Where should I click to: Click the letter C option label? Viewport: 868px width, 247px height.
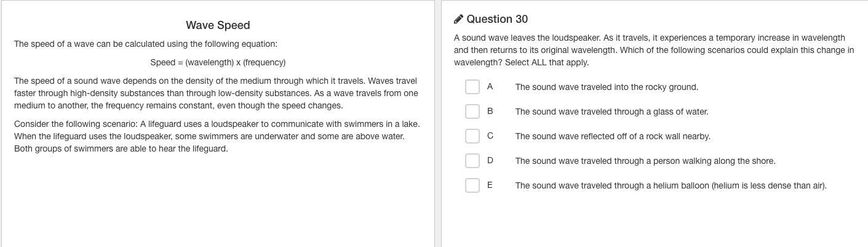(490, 136)
